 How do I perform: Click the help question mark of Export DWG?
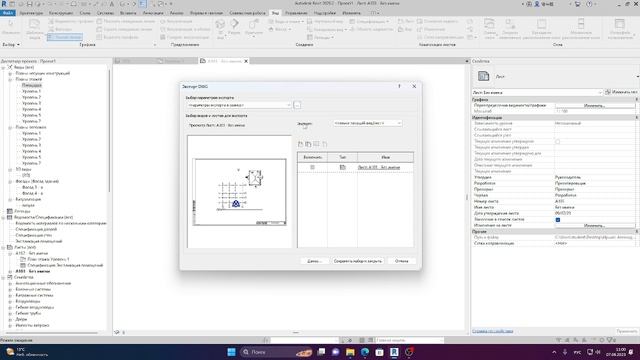pos(399,86)
